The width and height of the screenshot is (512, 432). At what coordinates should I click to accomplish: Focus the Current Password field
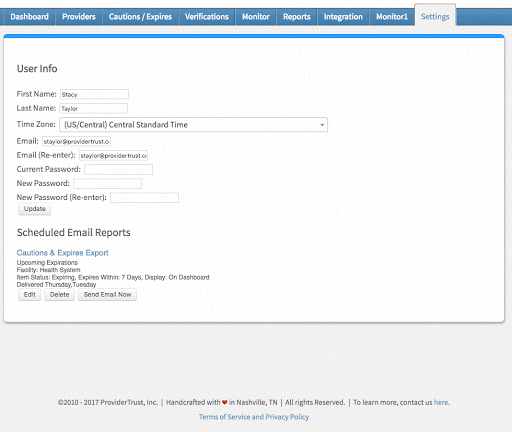tap(118, 169)
